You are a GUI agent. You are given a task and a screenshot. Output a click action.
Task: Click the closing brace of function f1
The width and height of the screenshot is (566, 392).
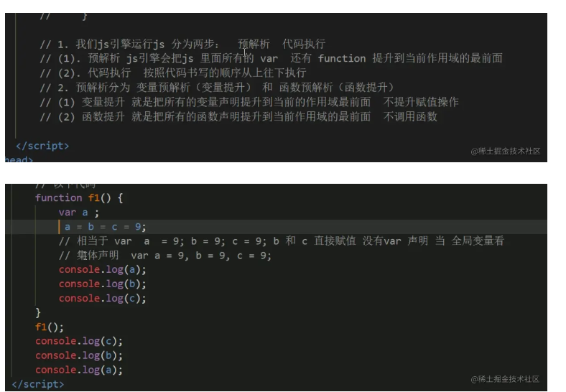38,312
